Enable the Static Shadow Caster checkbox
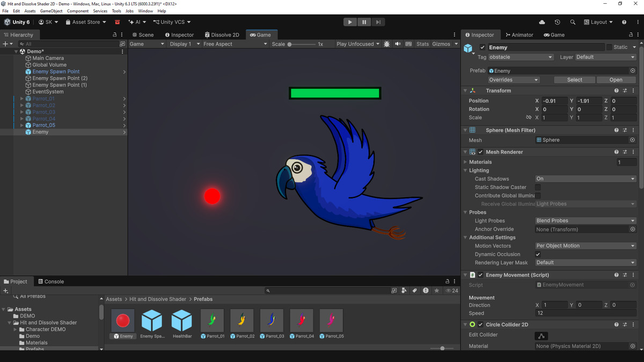This screenshot has height=362, width=644. 538,187
